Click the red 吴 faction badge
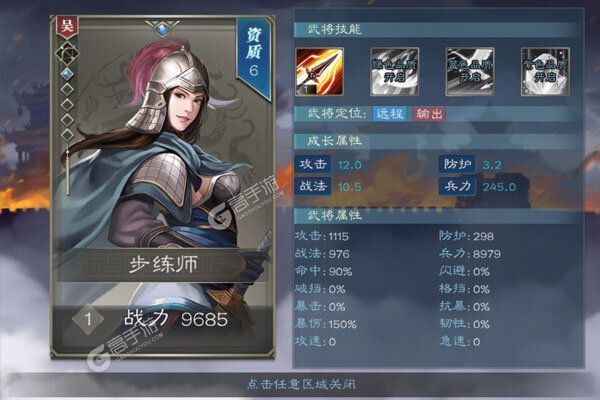The width and height of the screenshot is (600, 400). 67,28
